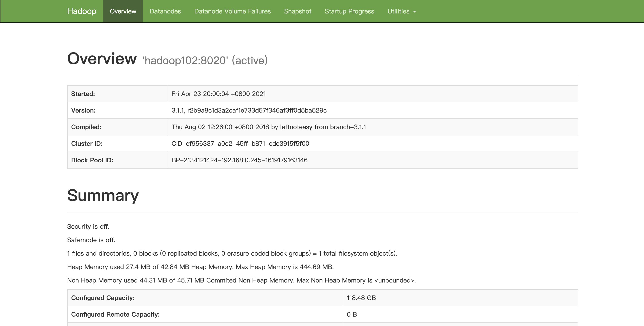Expand the Utilities dropdown menu

pos(402,11)
